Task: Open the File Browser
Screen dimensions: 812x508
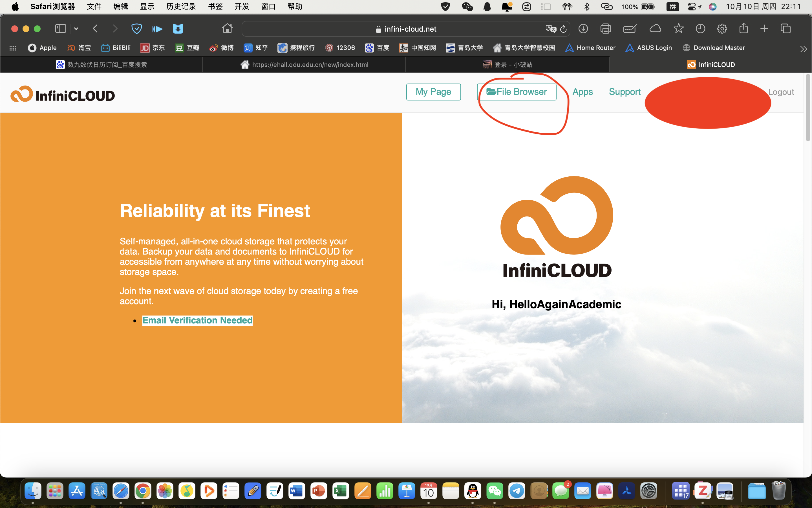Action: 517,92
